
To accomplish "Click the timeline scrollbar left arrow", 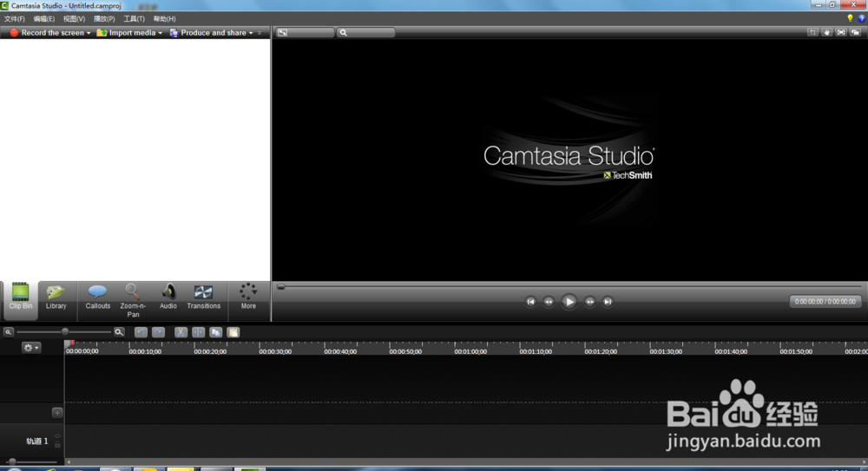I will (x=68, y=461).
